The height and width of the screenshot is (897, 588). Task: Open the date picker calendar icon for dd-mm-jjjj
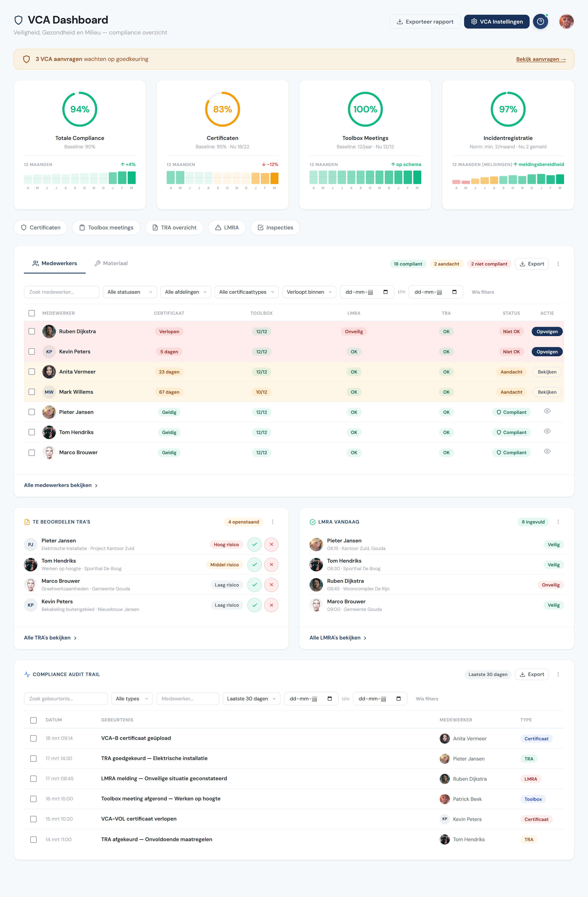coord(386,291)
